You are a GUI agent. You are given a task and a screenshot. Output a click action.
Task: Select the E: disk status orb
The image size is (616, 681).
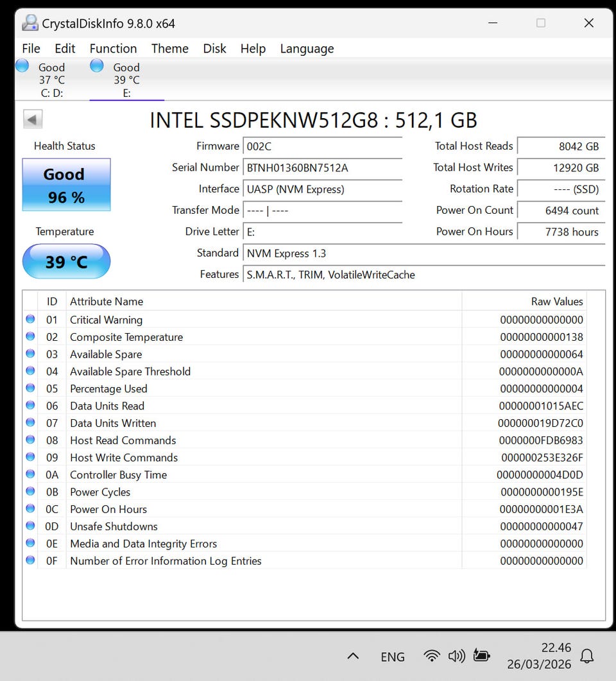97,66
